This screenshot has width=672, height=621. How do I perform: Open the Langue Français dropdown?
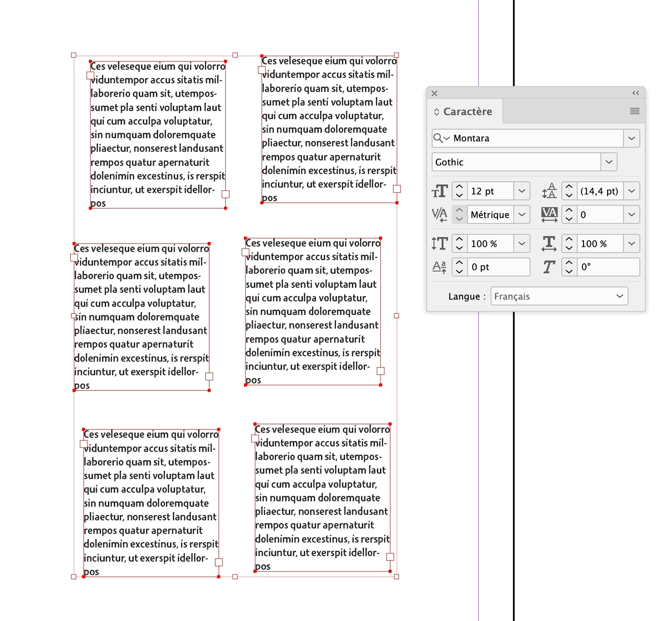[x=559, y=296]
